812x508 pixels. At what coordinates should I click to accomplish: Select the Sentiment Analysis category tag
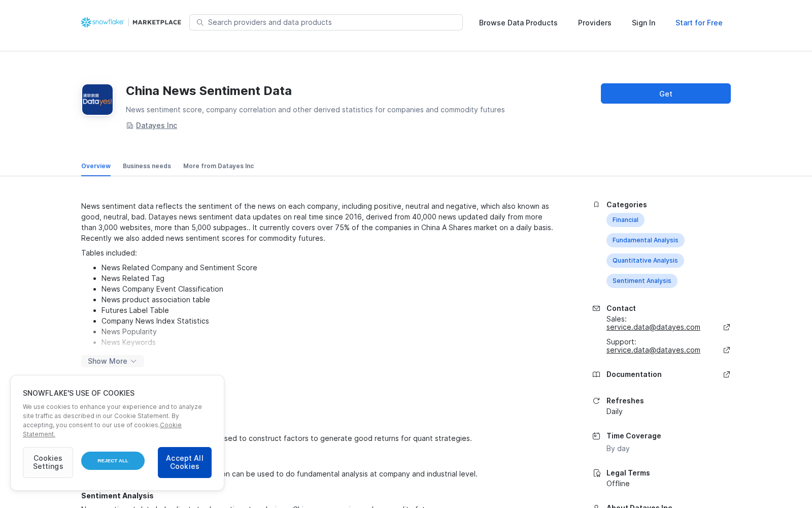coord(642,281)
